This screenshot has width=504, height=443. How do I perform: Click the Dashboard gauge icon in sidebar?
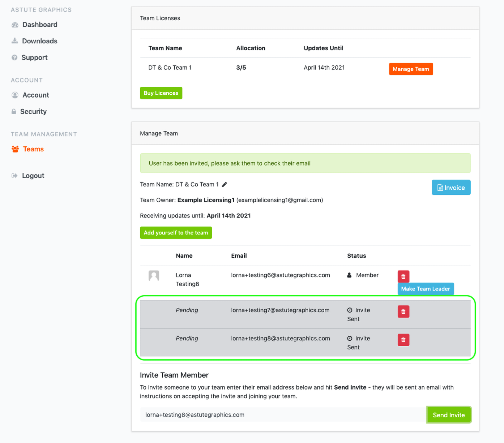coord(15,25)
